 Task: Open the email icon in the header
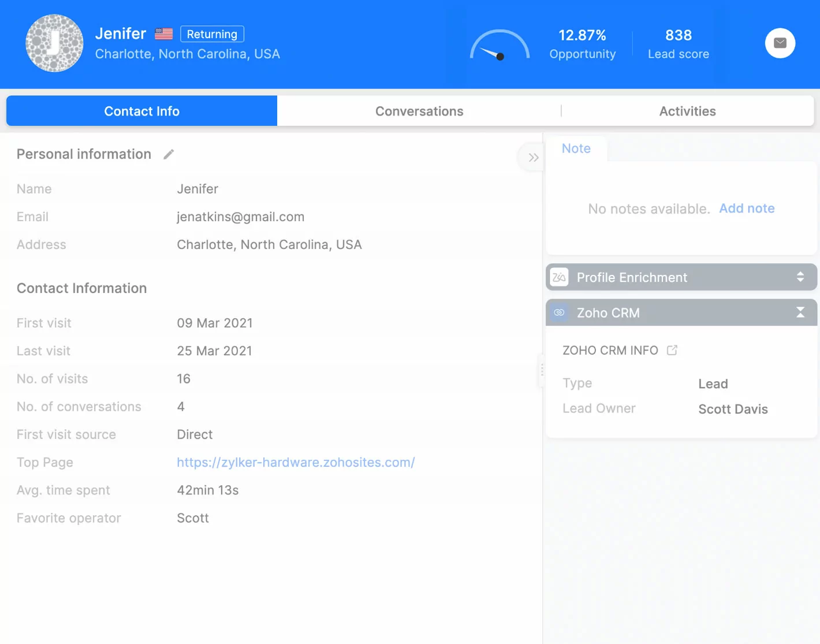click(x=780, y=43)
